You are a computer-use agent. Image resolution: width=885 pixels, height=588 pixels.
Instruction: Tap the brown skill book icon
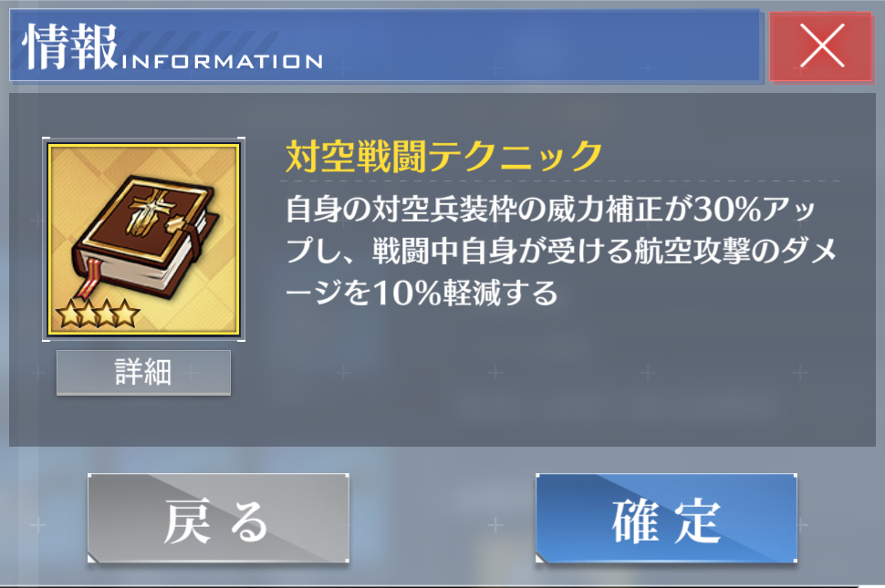click(144, 237)
